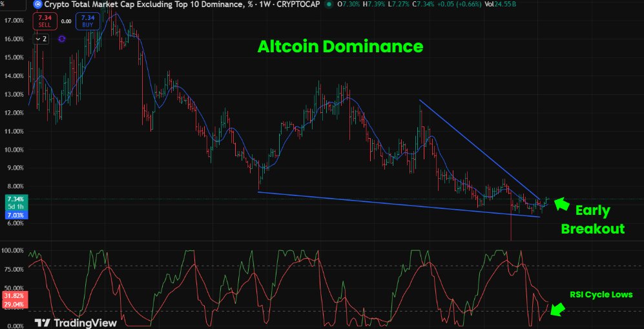Click the 75.00% RSI axis label
This screenshot has height=329, width=644.
click(14, 270)
